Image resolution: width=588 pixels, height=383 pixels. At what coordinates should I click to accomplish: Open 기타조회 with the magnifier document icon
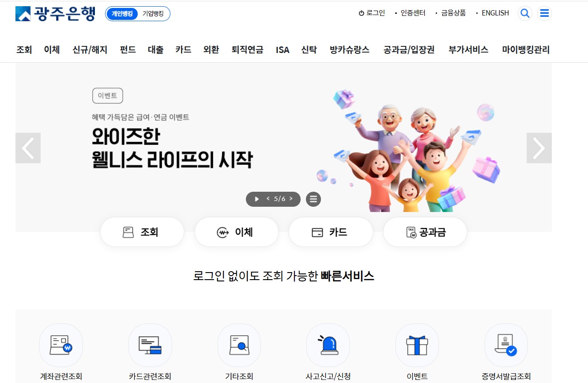click(x=239, y=345)
